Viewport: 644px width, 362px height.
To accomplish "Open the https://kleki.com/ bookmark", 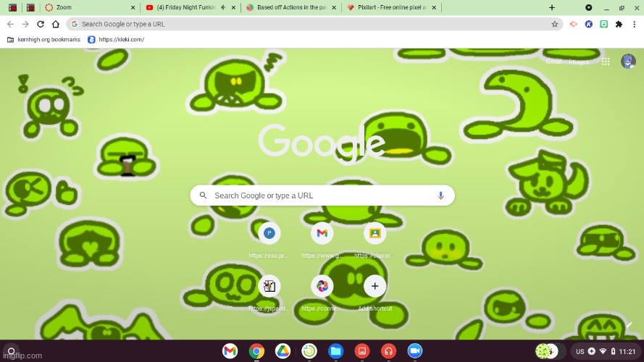I will click(x=116, y=39).
